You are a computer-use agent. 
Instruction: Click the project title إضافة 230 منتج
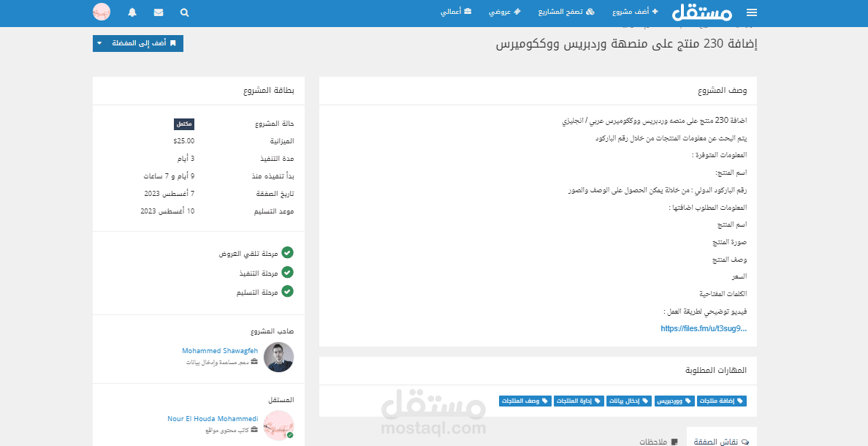click(627, 45)
